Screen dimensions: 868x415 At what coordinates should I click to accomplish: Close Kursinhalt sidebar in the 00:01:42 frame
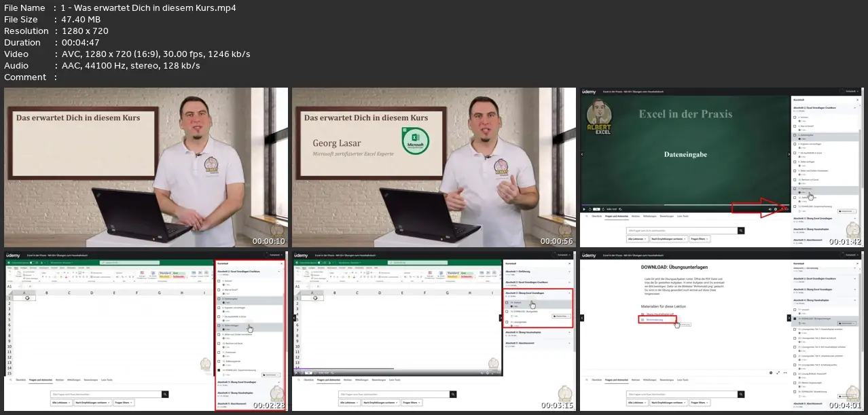[857, 100]
